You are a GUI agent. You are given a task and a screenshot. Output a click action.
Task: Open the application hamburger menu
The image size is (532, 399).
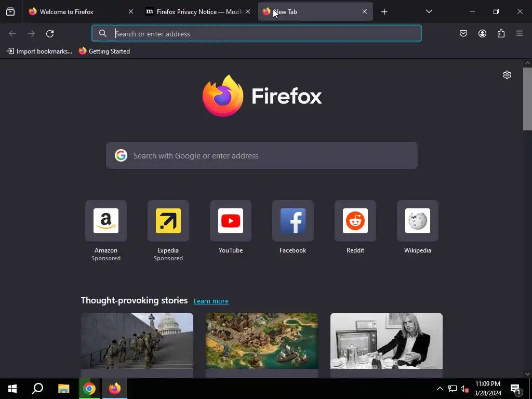pos(520,33)
